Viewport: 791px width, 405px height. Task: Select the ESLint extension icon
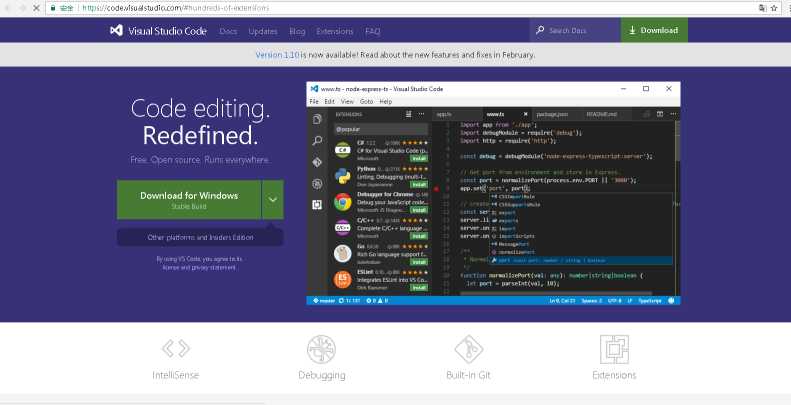tap(343, 279)
